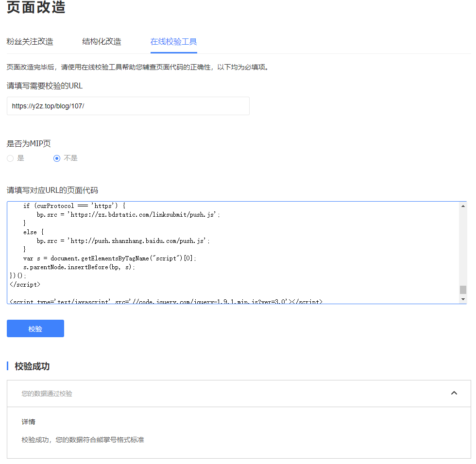Select the 不是 radio button for MIP页
The height and width of the screenshot is (464, 476).
pos(57,158)
